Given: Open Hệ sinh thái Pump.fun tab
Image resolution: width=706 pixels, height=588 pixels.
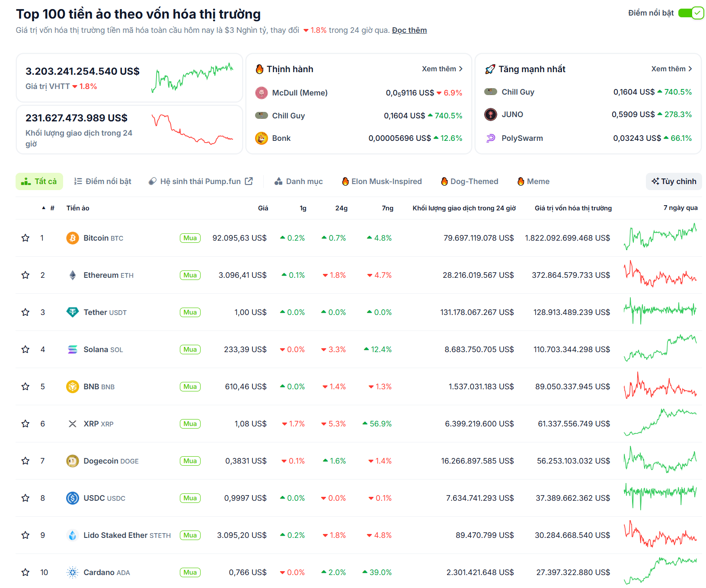Looking at the screenshot, I should (x=201, y=181).
